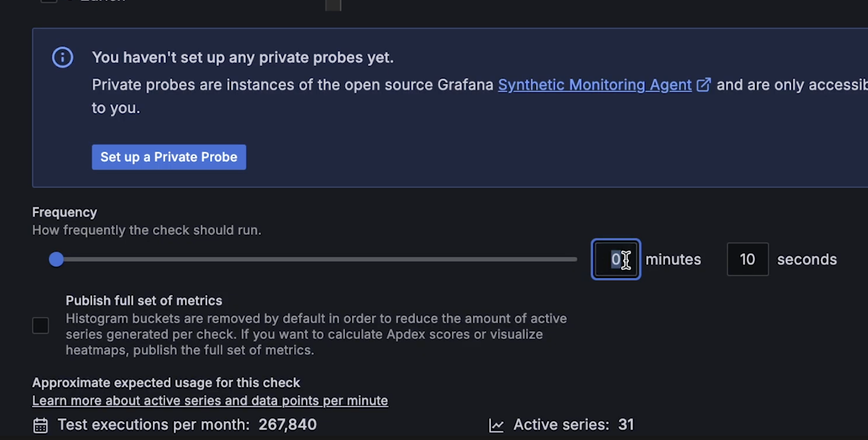Select the Zurich label at the top
868x440 pixels.
click(x=103, y=2)
